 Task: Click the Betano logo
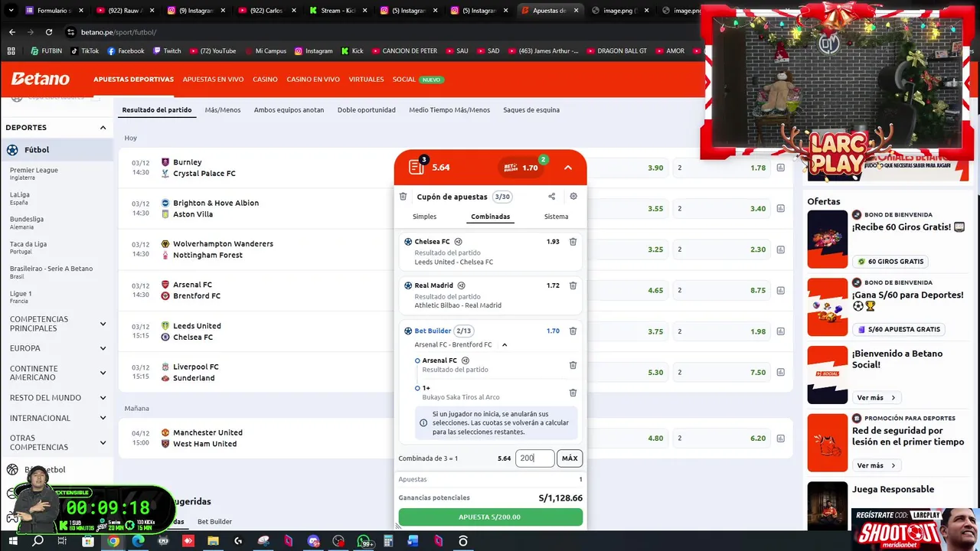40,79
